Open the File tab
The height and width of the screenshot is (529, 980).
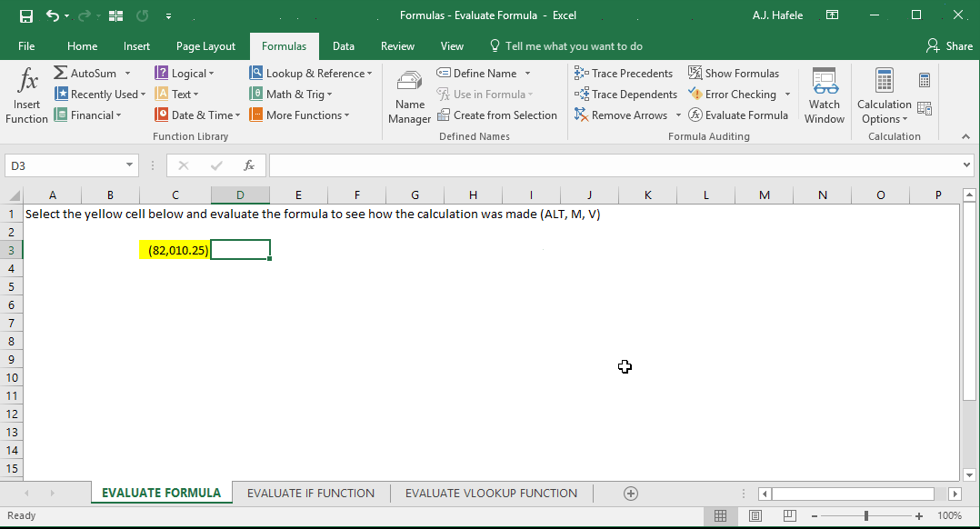[x=26, y=46]
